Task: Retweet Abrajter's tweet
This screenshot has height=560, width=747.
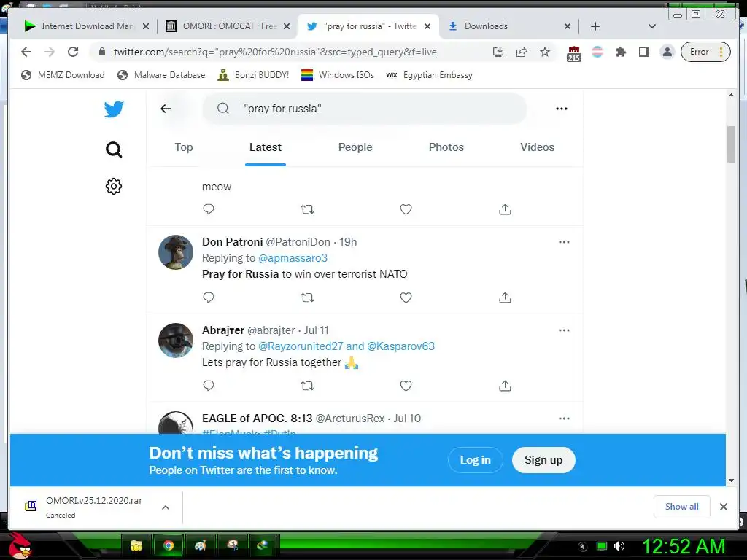Action: 307,386
